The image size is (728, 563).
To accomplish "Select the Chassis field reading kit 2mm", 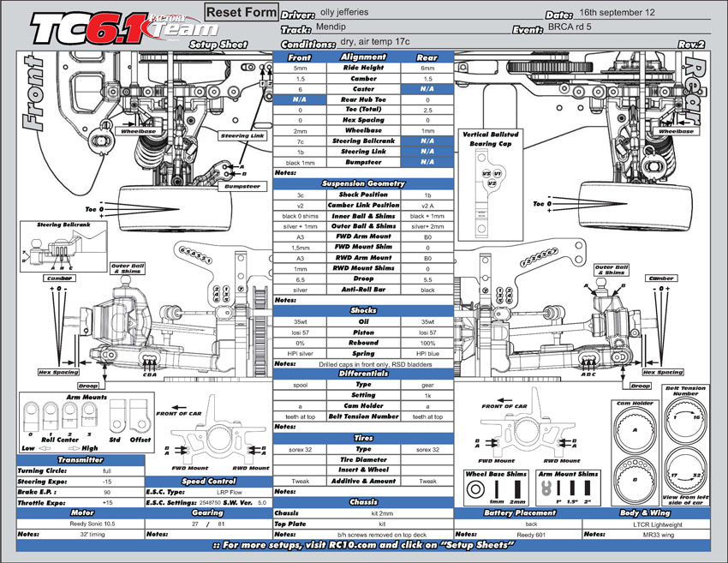I will click(382, 513).
